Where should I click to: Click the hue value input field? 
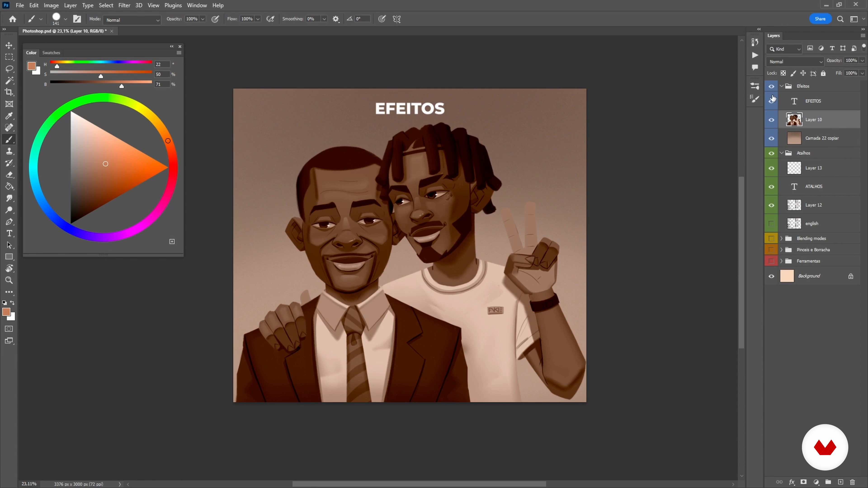coord(162,64)
